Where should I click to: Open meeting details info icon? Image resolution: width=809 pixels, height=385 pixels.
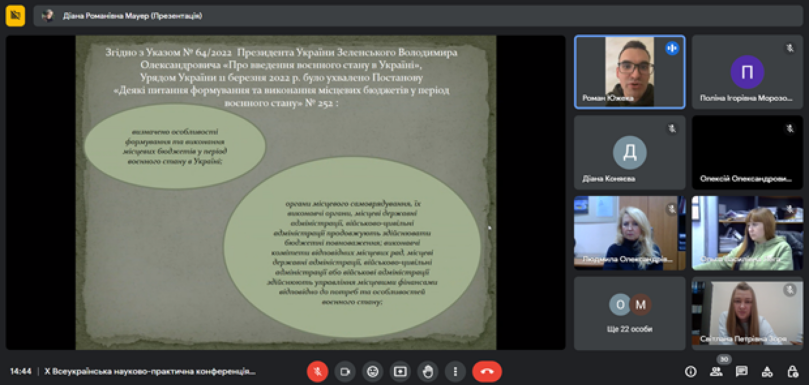point(690,371)
